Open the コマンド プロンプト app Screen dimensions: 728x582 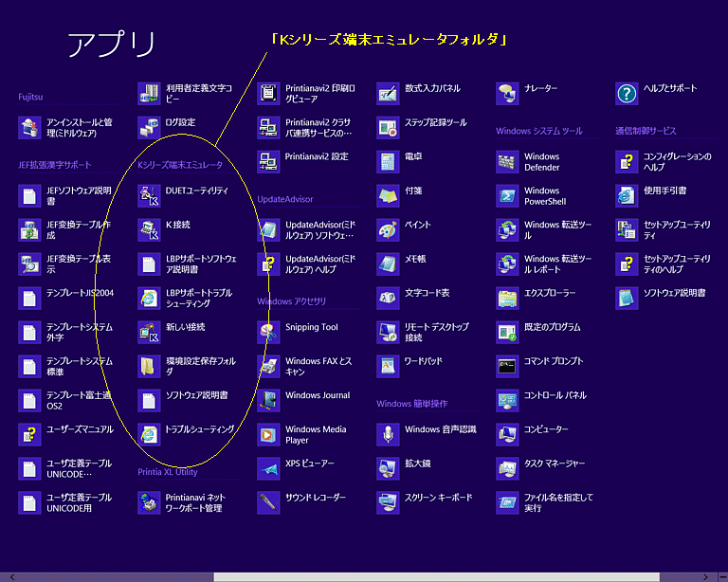click(507, 366)
